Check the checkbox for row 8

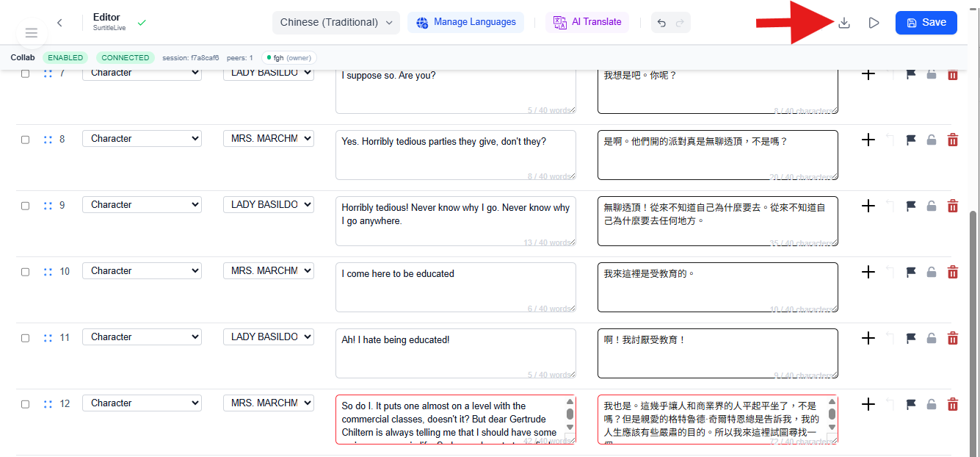[x=26, y=140]
